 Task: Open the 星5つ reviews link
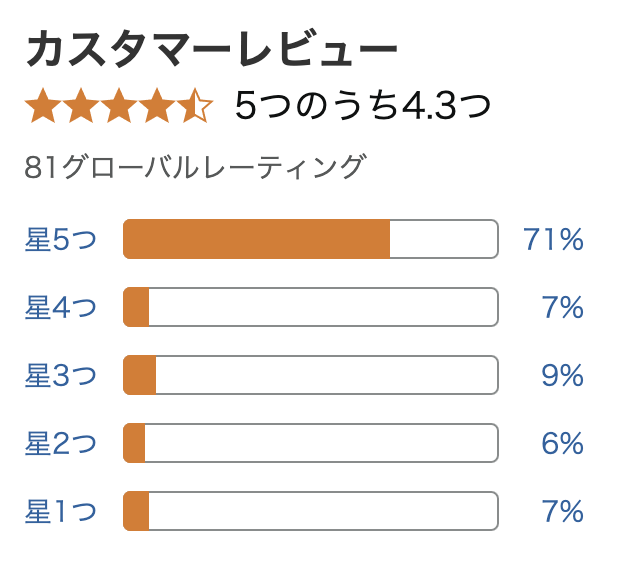click(61, 239)
